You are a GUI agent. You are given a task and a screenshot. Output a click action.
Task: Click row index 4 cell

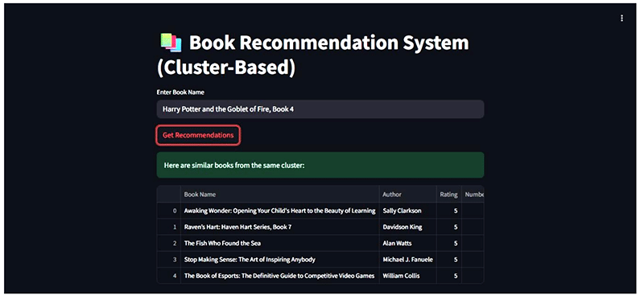(x=169, y=276)
